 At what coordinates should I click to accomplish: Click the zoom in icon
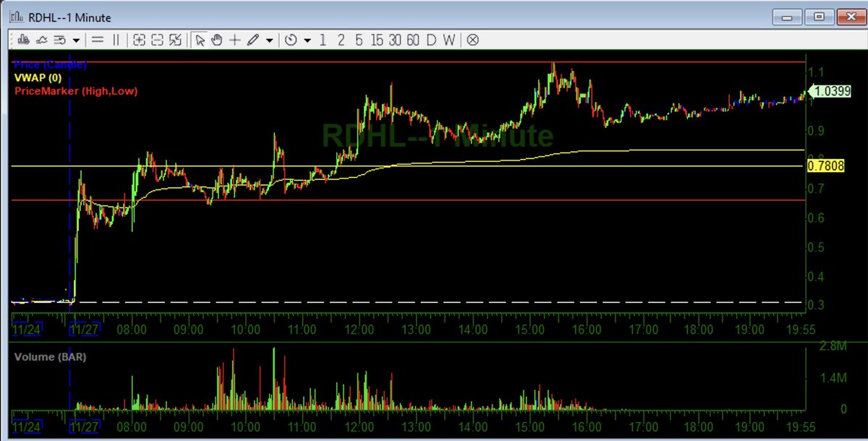pos(139,40)
